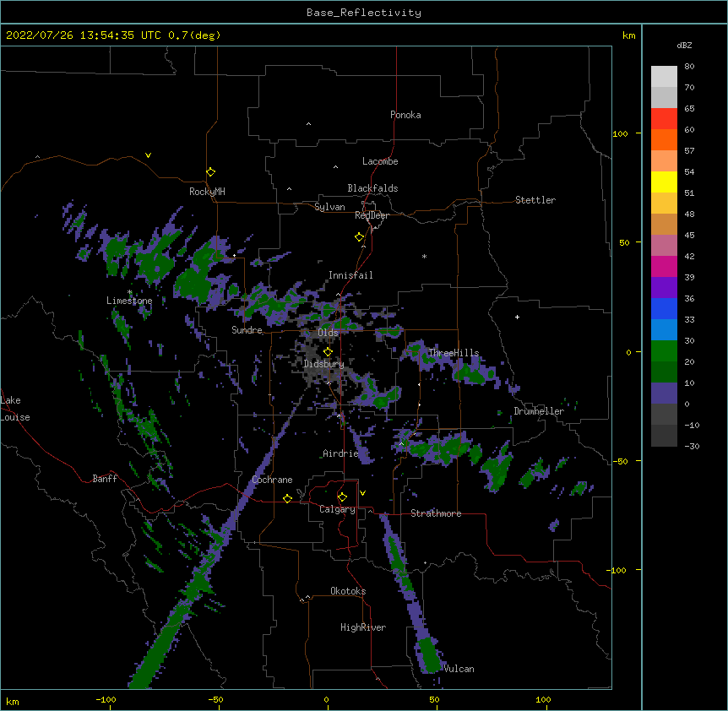Click the white plus marker north of Drumheller
The width and height of the screenshot is (728, 711).
(x=517, y=317)
